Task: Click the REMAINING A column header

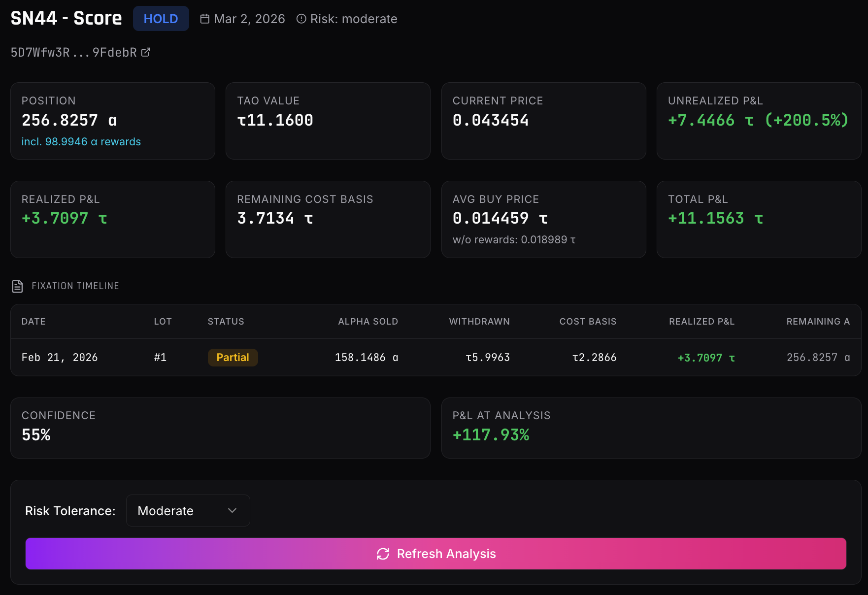Action: (x=818, y=322)
